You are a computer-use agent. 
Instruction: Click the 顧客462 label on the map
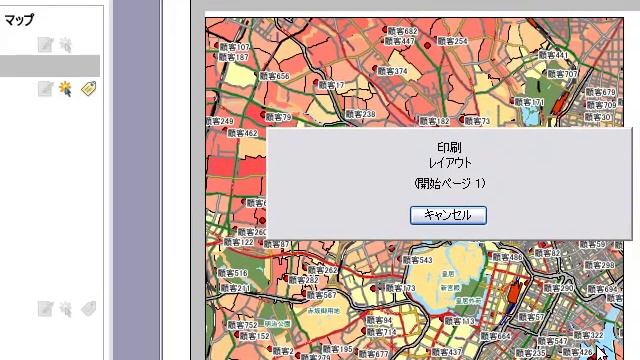[x=242, y=133]
